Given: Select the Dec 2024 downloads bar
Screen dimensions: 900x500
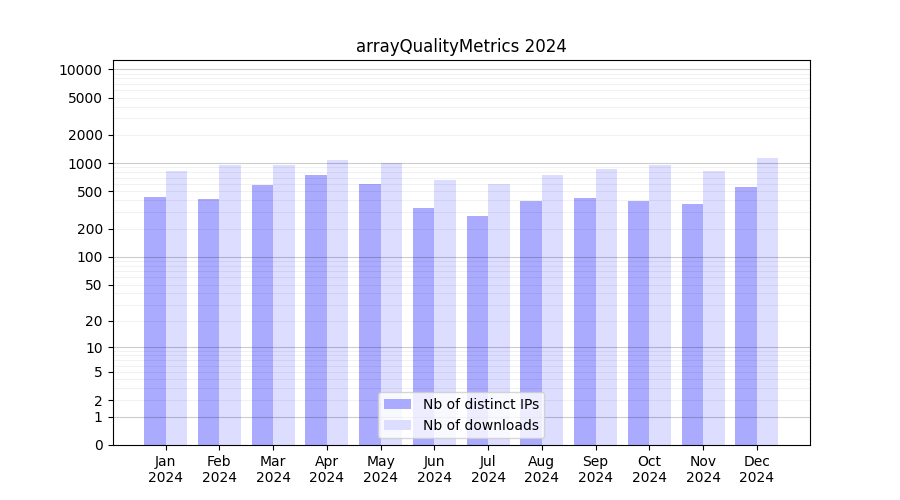Looking at the screenshot, I should (767, 300).
